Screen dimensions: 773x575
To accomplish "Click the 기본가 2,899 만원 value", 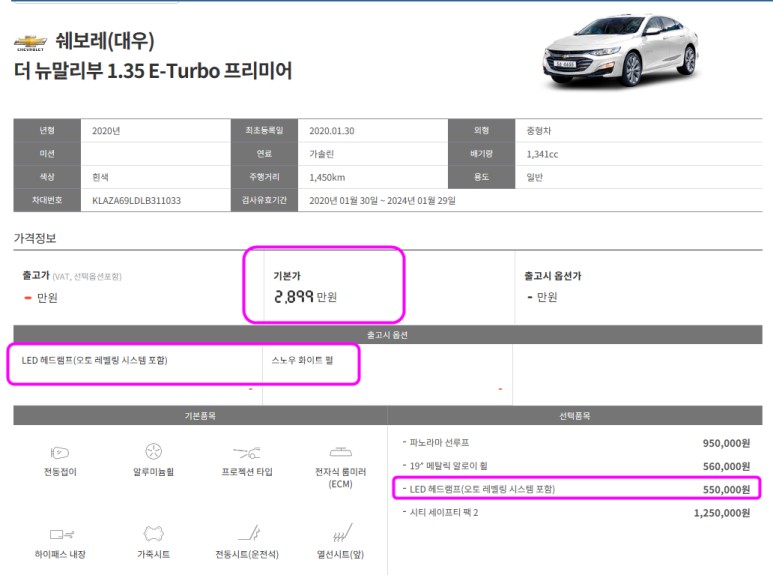I will pos(305,296).
